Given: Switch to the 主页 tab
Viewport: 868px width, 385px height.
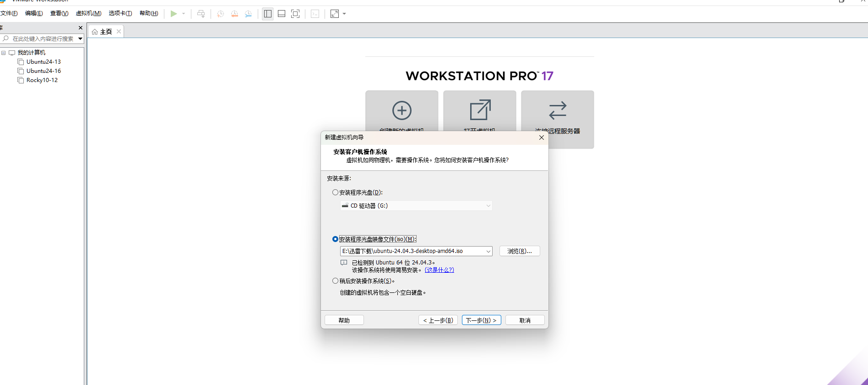Looking at the screenshot, I should click(x=106, y=32).
